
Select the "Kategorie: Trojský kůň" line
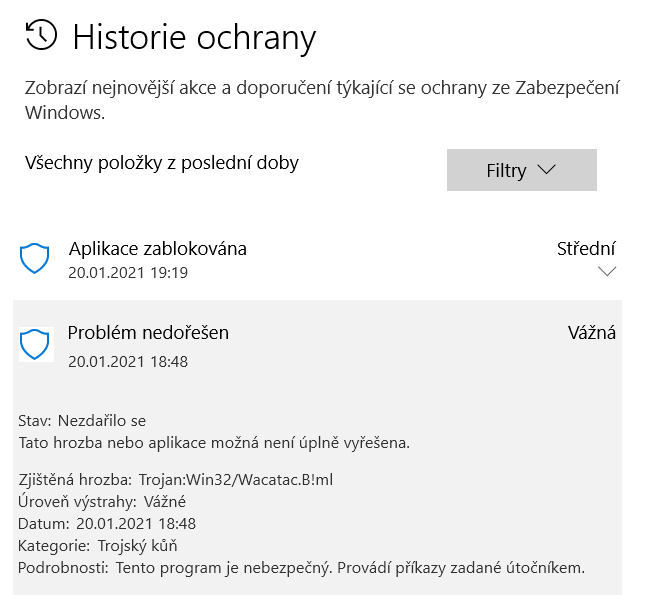tap(98, 546)
